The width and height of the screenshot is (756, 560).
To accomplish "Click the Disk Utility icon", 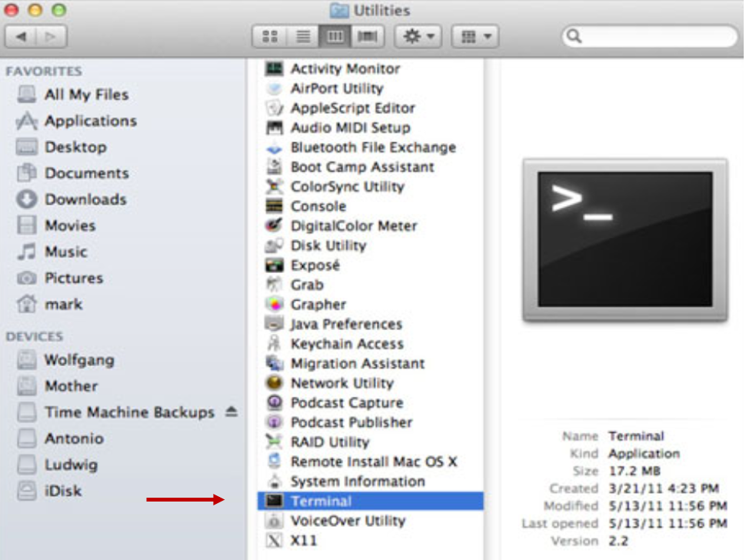I will [275, 245].
